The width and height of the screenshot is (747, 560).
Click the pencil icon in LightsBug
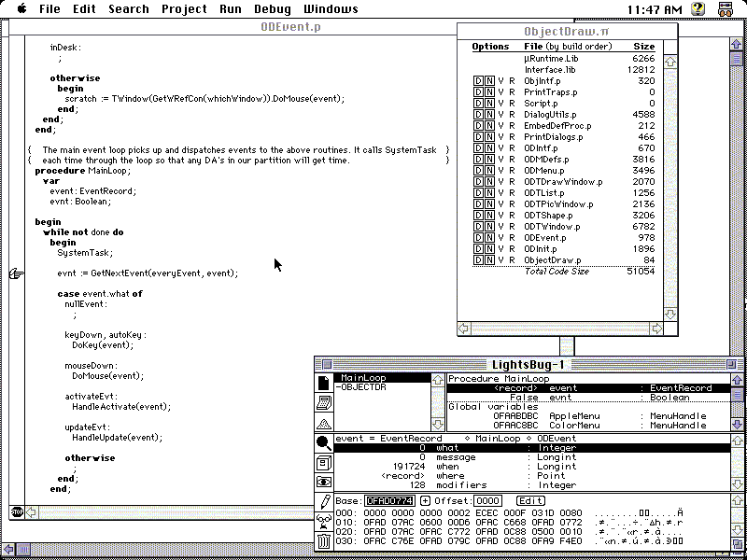323,502
